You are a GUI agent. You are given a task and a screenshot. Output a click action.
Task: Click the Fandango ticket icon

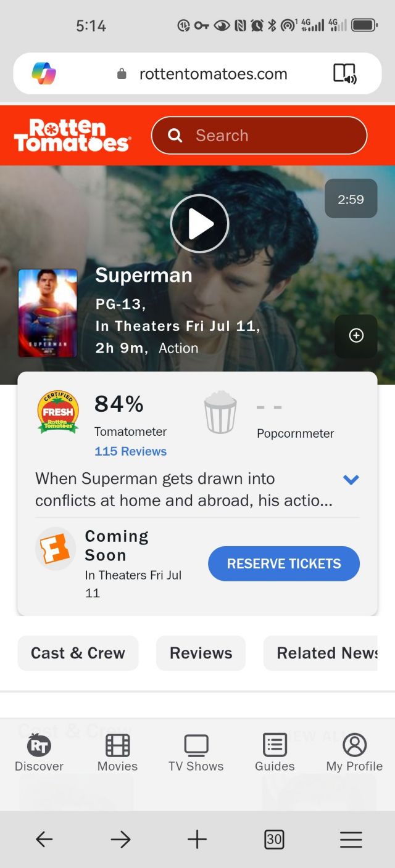[56, 549]
